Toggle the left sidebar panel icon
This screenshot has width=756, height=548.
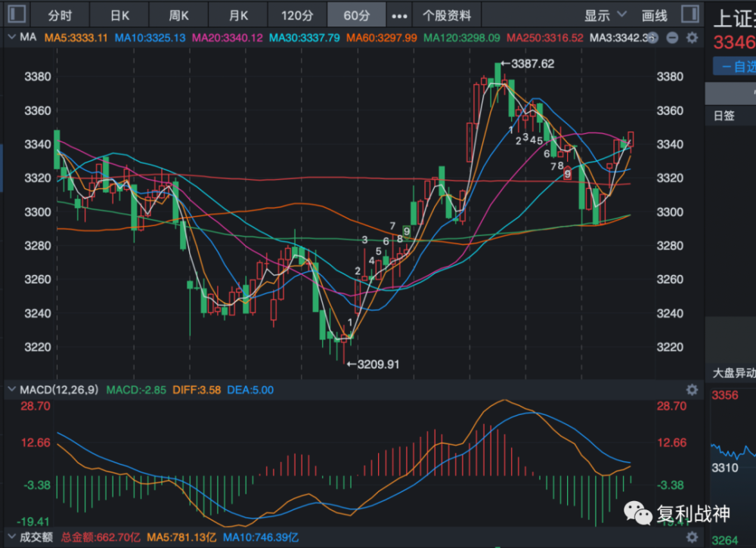point(17,14)
